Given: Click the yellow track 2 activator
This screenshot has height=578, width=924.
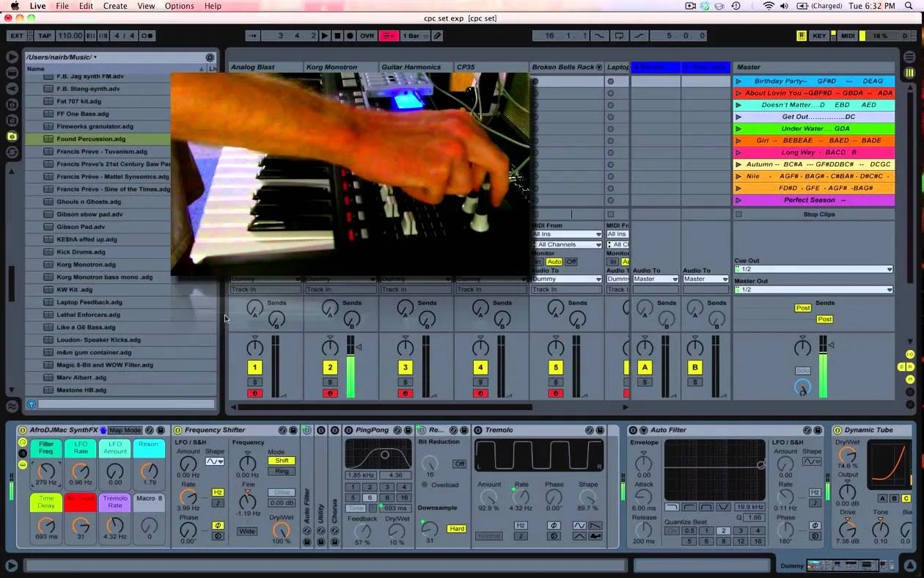Looking at the screenshot, I should (x=330, y=367).
